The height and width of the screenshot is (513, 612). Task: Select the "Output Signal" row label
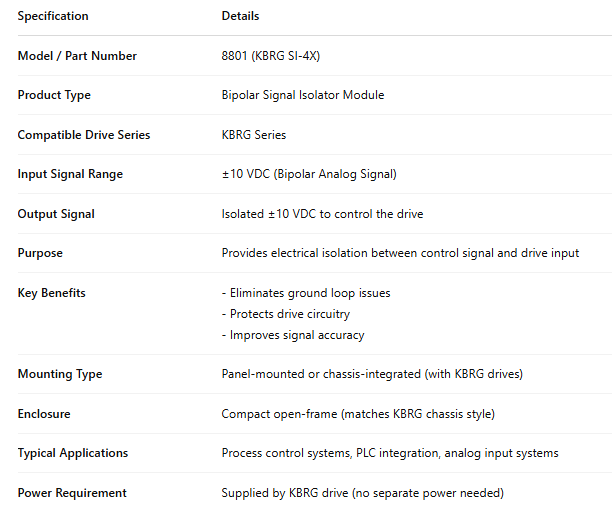click(56, 214)
